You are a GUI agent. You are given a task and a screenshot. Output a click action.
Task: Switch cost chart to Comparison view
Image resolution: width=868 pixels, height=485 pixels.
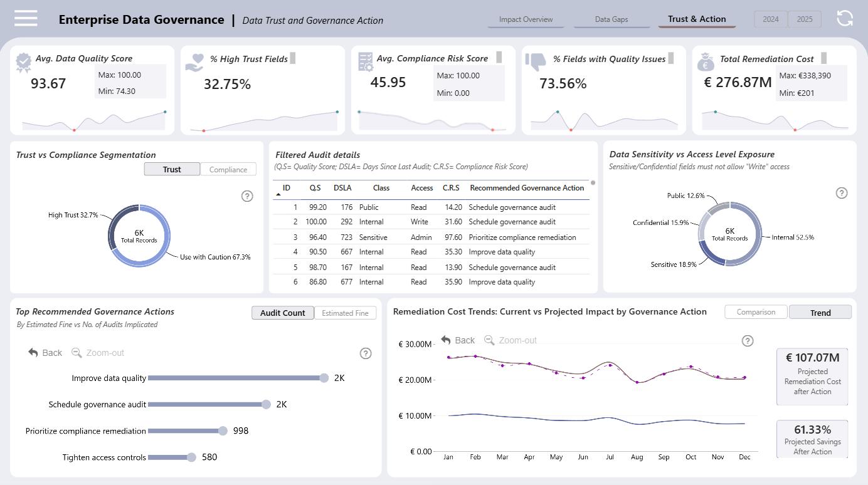pos(756,312)
